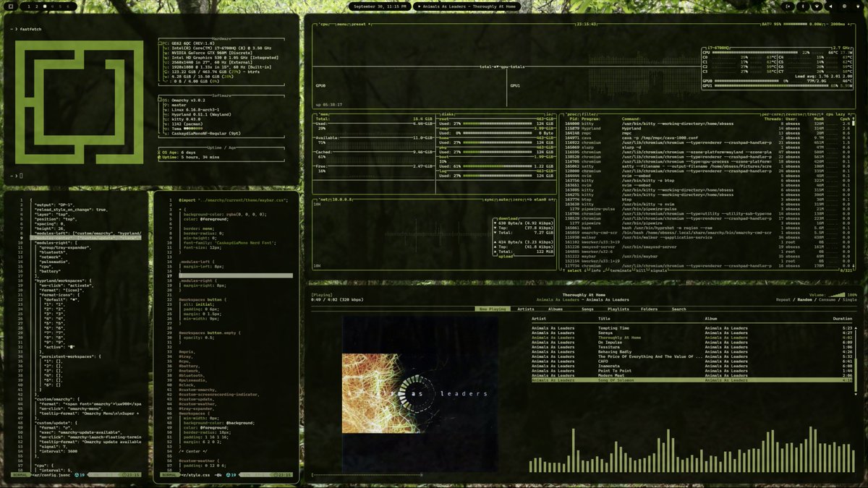Toggle the btop 'mem' box label
The height and width of the screenshot is (488, 868).
pyautogui.click(x=323, y=114)
